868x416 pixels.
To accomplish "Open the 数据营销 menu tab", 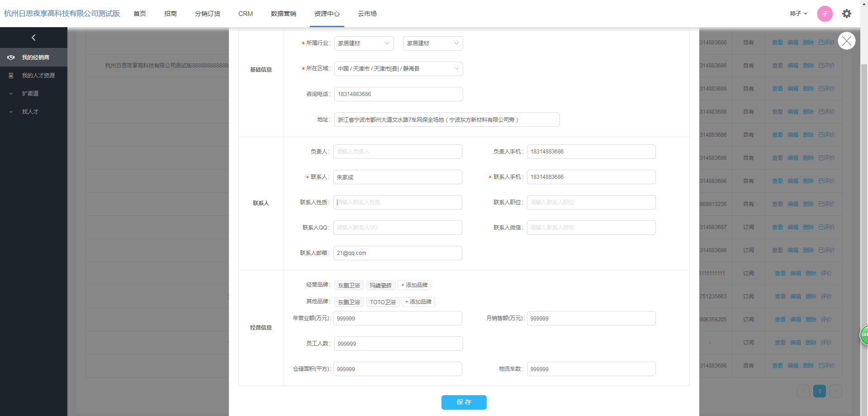I will 283,14.
